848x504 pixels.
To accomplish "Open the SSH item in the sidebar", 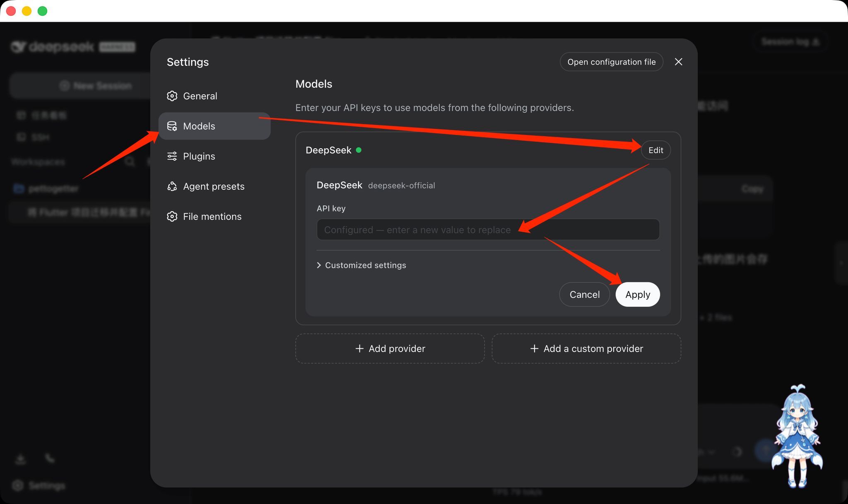I will tap(33, 137).
